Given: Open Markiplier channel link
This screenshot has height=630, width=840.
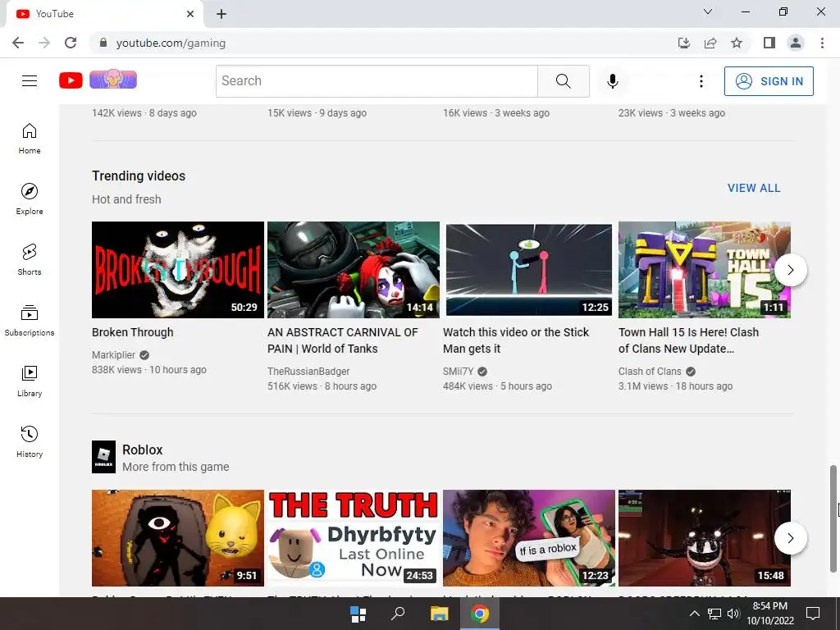Looking at the screenshot, I should (x=113, y=354).
